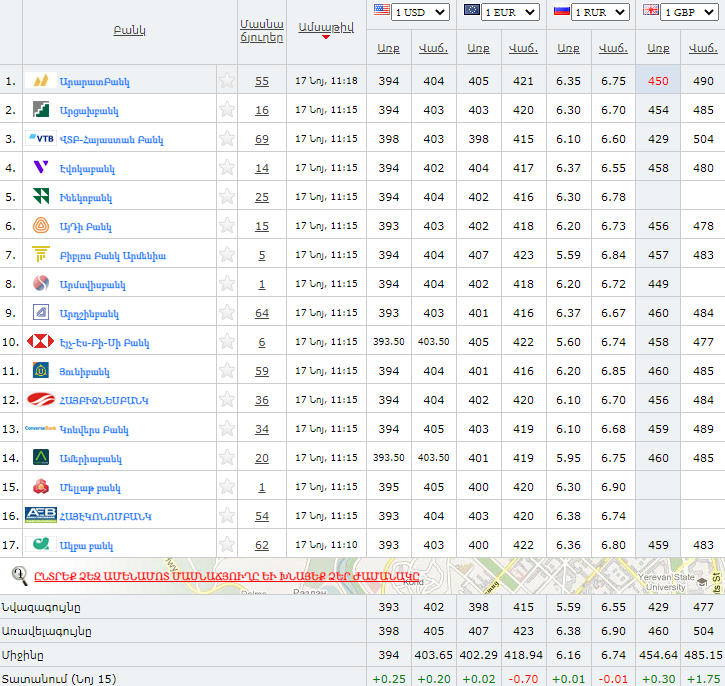Click the Բիբլոս Բանկ yellow logo
The image size is (725, 686).
41,254
